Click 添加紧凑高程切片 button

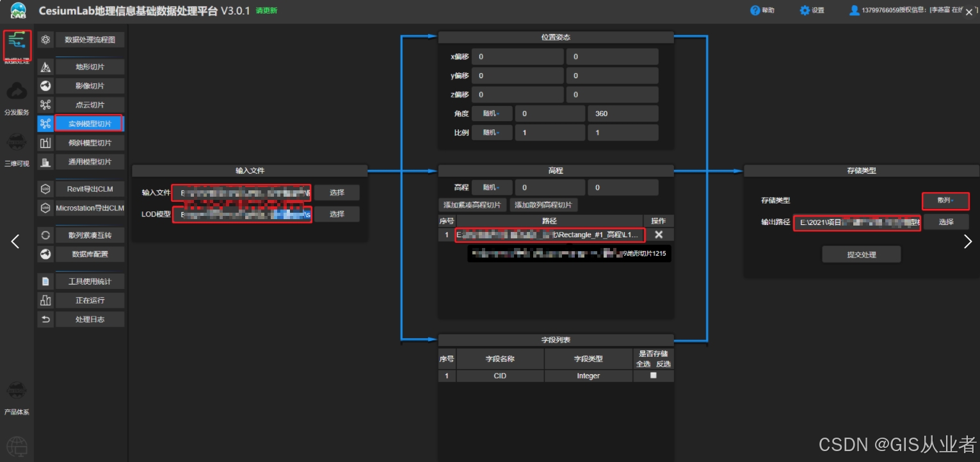pyautogui.click(x=472, y=205)
